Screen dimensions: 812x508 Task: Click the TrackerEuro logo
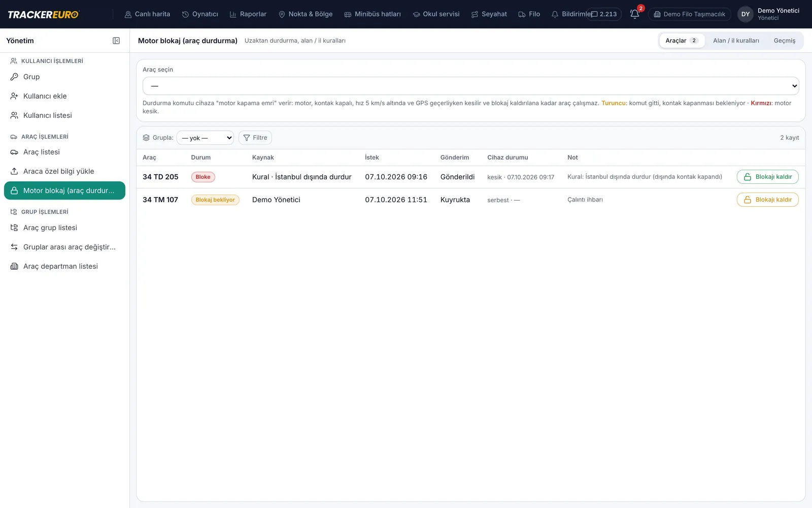(x=43, y=14)
